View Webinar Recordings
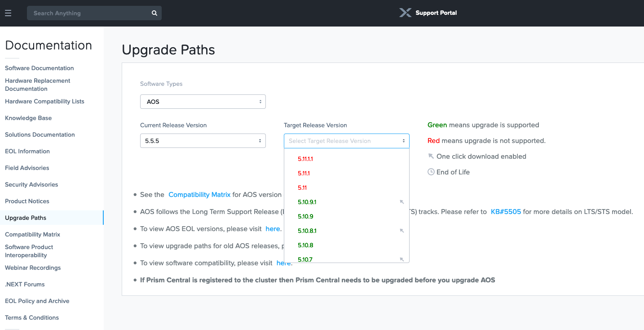Image resolution: width=644 pixels, height=330 pixels. click(x=33, y=268)
